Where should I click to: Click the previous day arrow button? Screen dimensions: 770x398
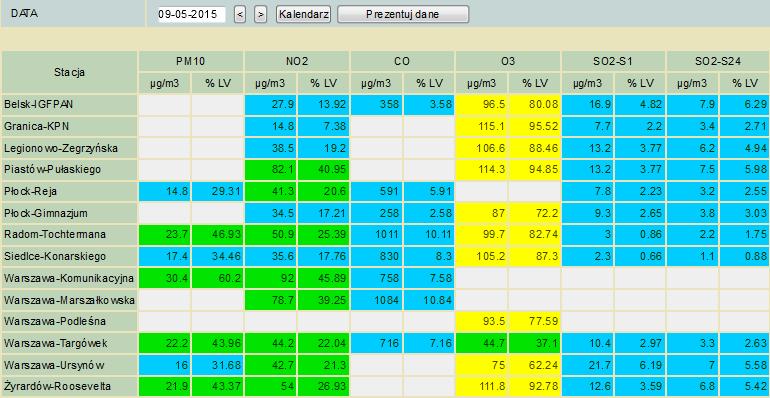(x=240, y=14)
